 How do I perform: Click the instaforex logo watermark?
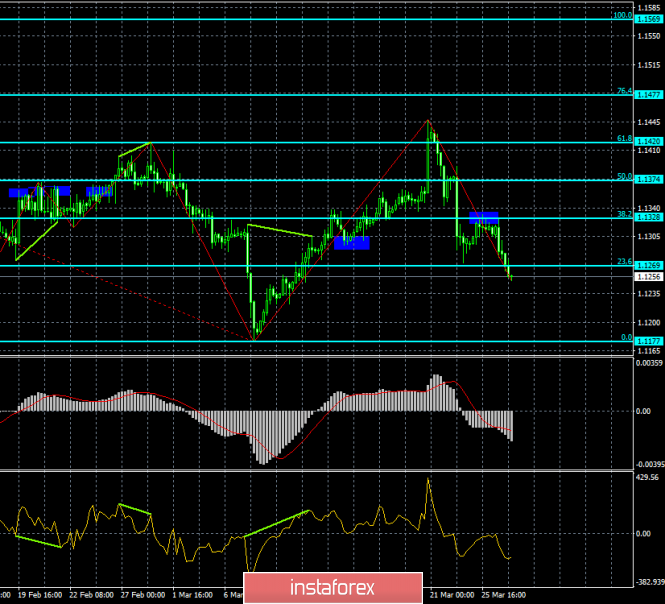click(x=331, y=584)
